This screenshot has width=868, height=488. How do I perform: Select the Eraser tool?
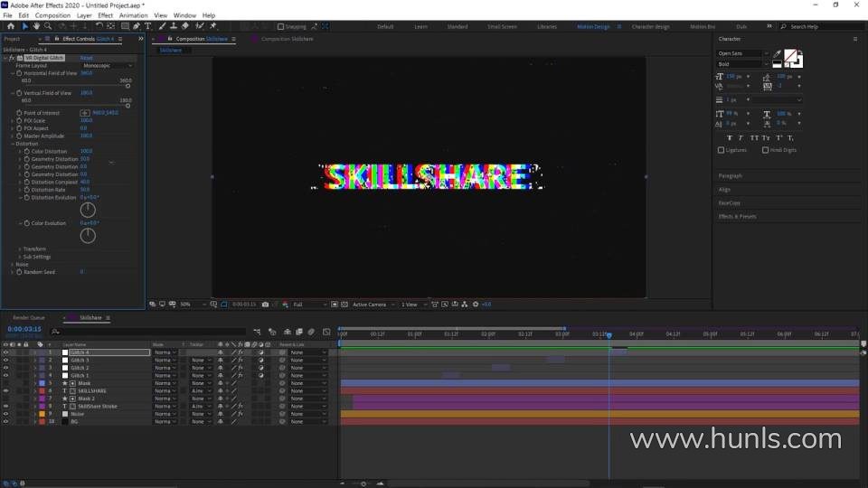pos(184,26)
